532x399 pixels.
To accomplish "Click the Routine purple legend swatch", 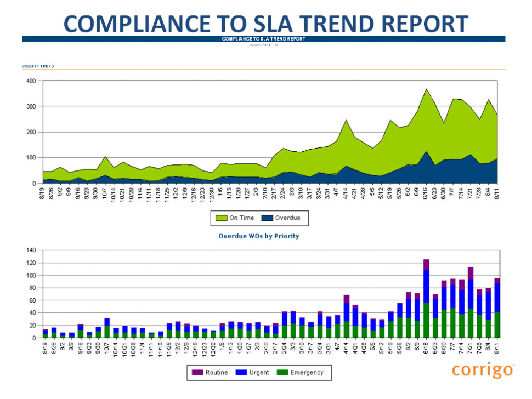I will [x=197, y=372].
